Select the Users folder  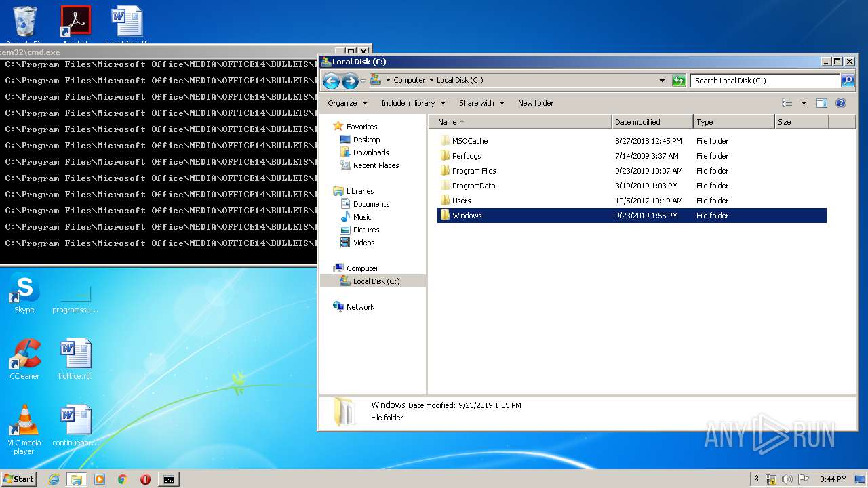461,201
